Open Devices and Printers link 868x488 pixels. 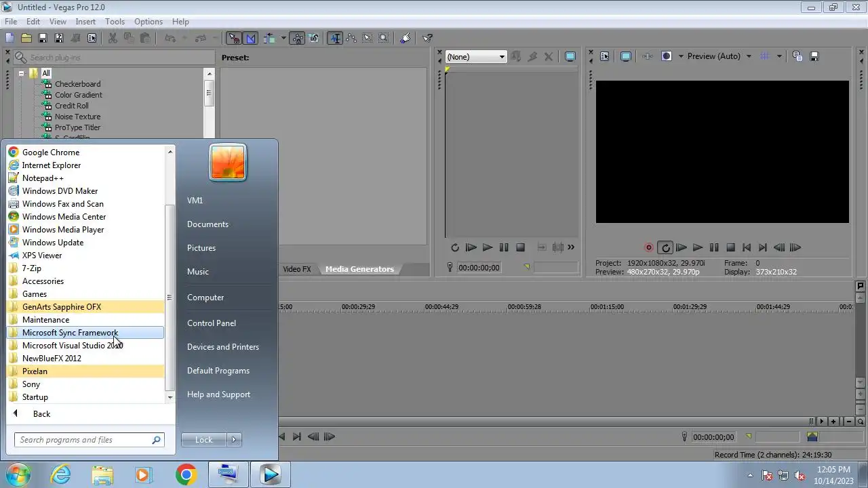click(x=223, y=347)
